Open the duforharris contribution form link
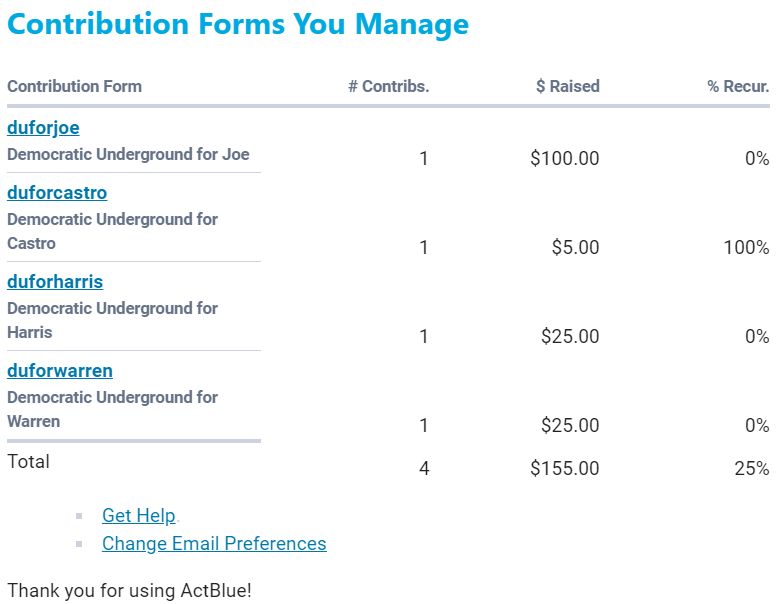 click(55, 282)
